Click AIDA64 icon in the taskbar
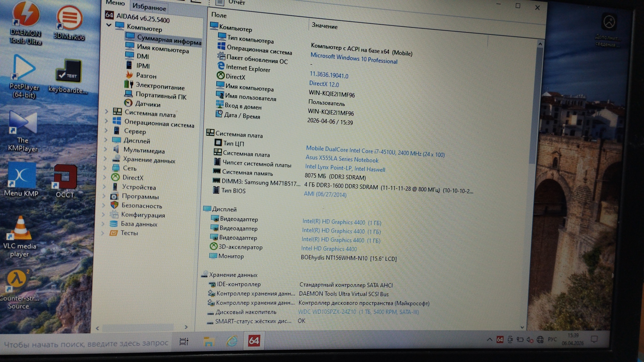The image size is (644, 362). [254, 341]
